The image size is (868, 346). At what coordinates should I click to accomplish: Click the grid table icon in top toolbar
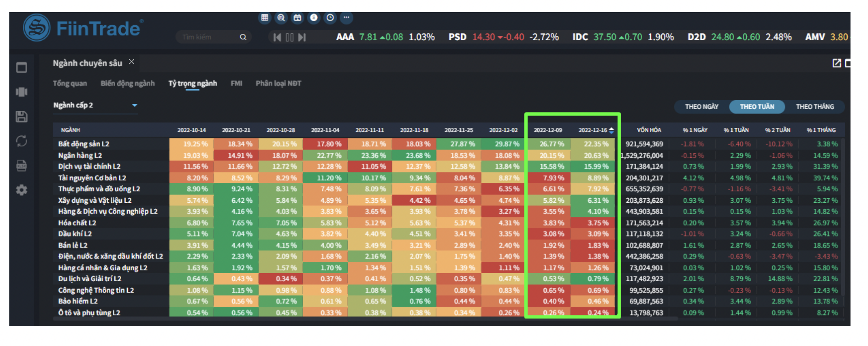click(x=265, y=18)
